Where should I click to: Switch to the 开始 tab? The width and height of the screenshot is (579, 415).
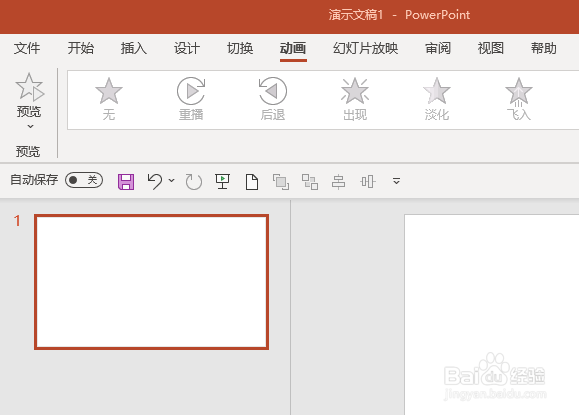click(x=80, y=48)
